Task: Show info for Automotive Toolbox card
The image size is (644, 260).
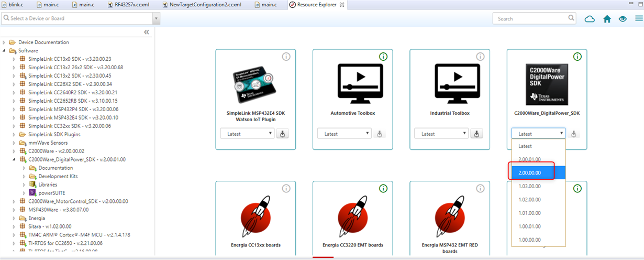Action: pyautogui.click(x=383, y=57)
